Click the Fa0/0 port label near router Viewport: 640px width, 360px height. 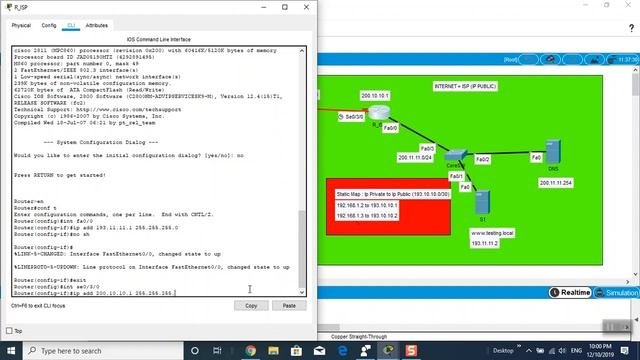pyautogui.click(x=390, y=128)
